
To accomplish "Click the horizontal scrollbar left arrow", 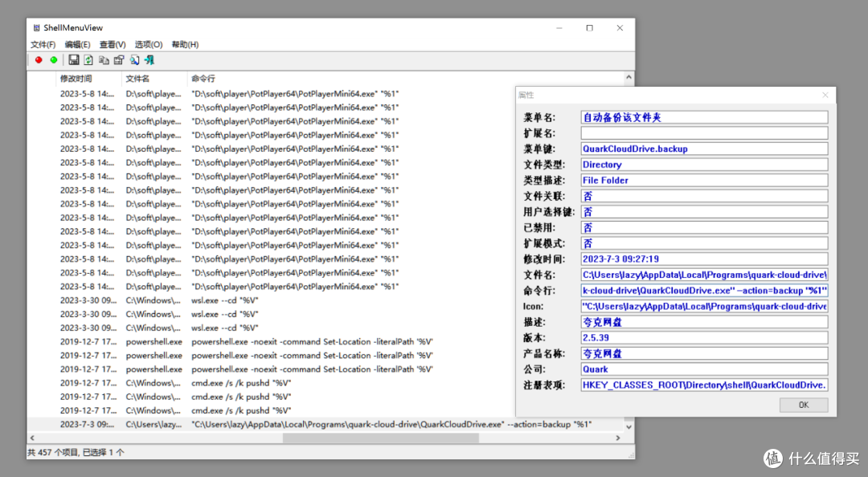I will point(32,438).
